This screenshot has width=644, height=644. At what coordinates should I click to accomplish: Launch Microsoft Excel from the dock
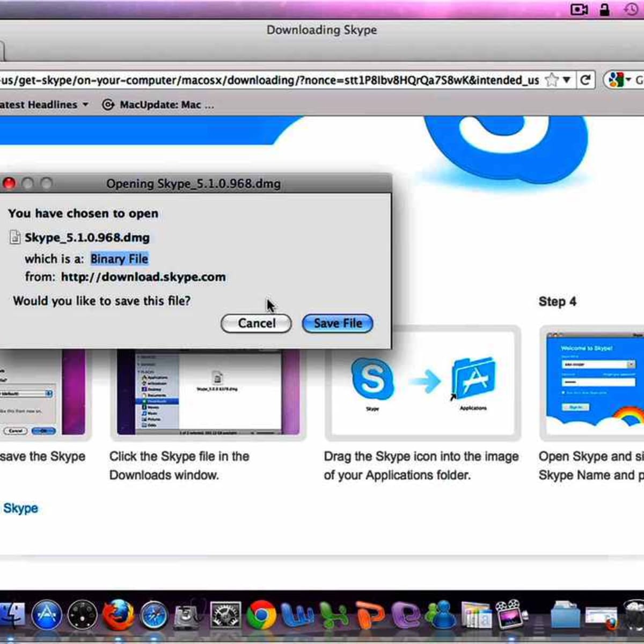pyautogui.click(x=334, y=616)
